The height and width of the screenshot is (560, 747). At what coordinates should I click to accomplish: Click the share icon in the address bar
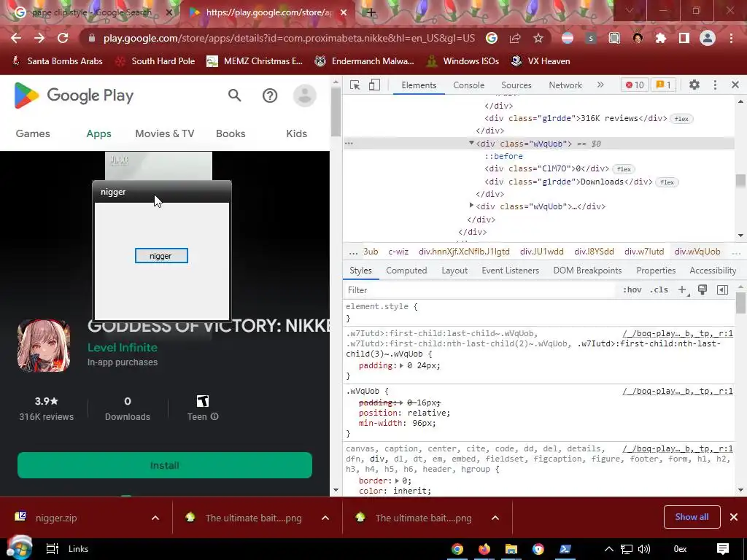point(515,38)
